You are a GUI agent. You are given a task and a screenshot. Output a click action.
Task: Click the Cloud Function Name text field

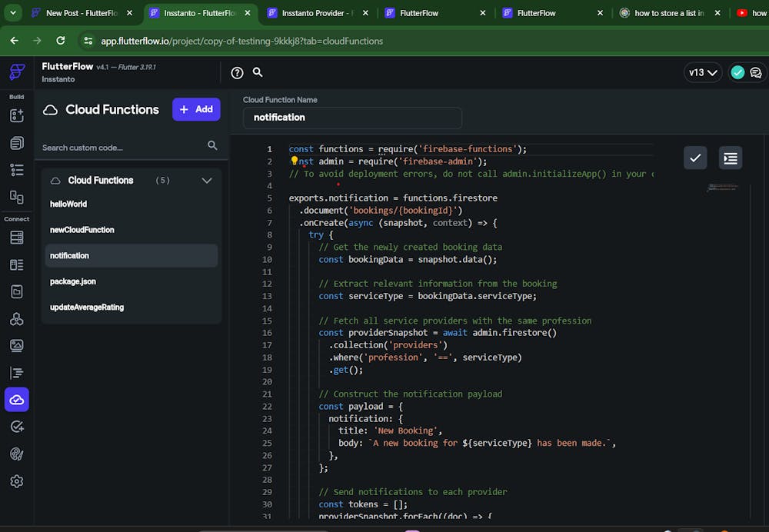click(352, 118)
